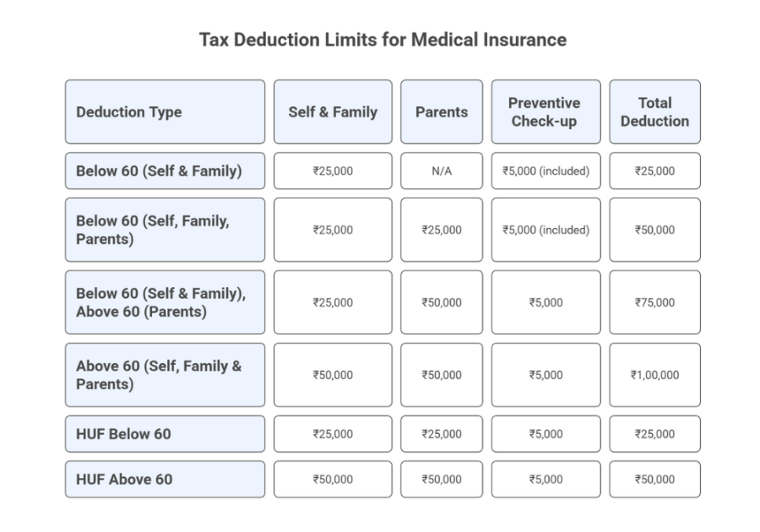Select the first '₹5,000 (included)' cell
The width and height of the screenshot is (760, 532).
coord(546,171)
